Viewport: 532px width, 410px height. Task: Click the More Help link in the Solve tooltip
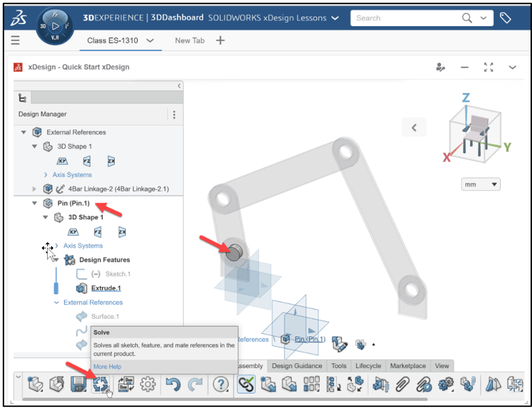tap(107, 366)
